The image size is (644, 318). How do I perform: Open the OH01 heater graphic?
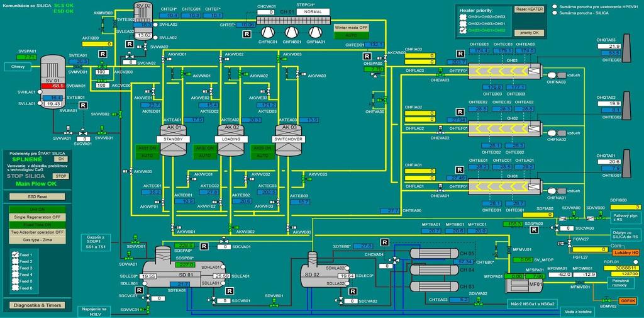505,187
